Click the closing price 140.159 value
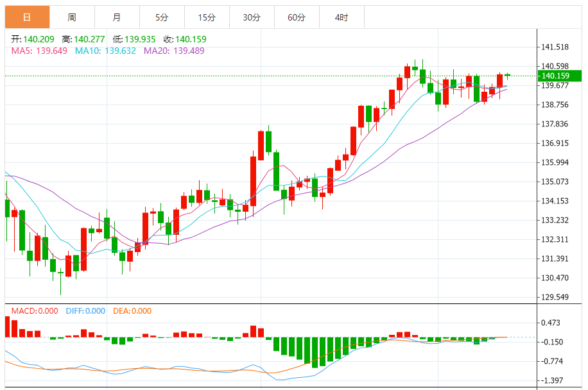Screen dimensions: 588x390 click(191, 39)
